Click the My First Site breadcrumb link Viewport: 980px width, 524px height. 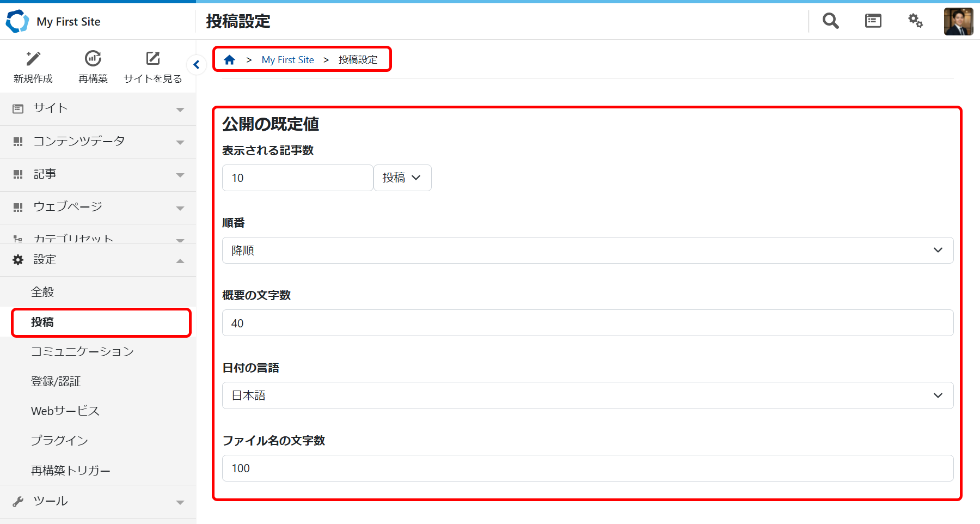point(287,60)
